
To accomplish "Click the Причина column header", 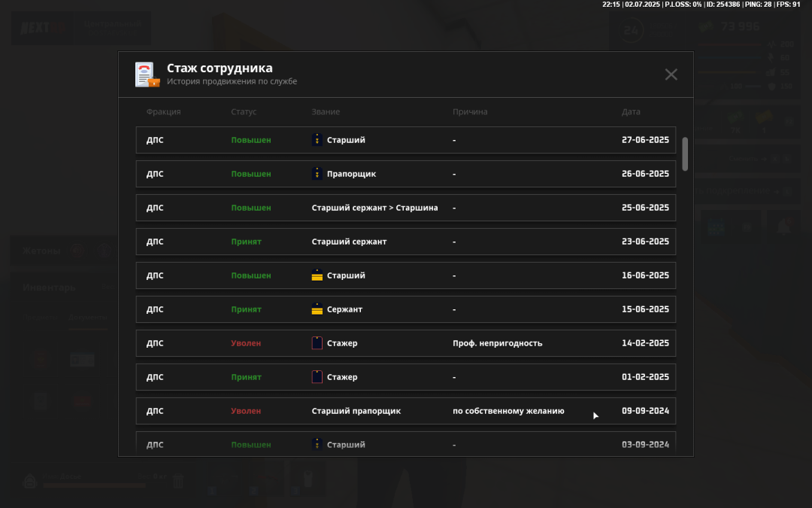I will 470,111.
